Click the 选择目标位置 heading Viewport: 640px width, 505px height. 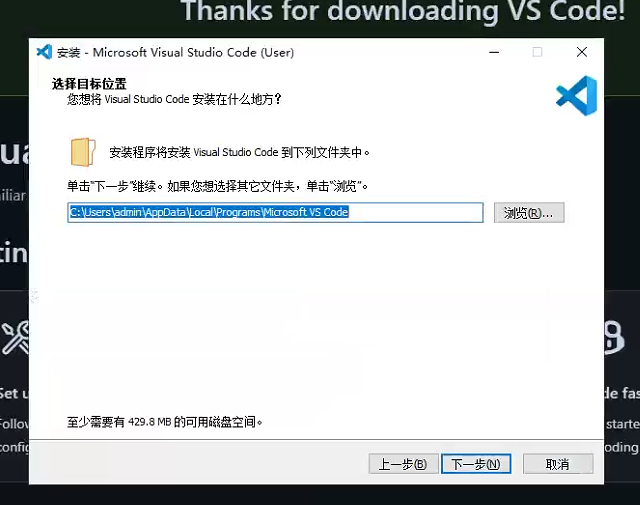pyautogui.click(x=90, y=84)
